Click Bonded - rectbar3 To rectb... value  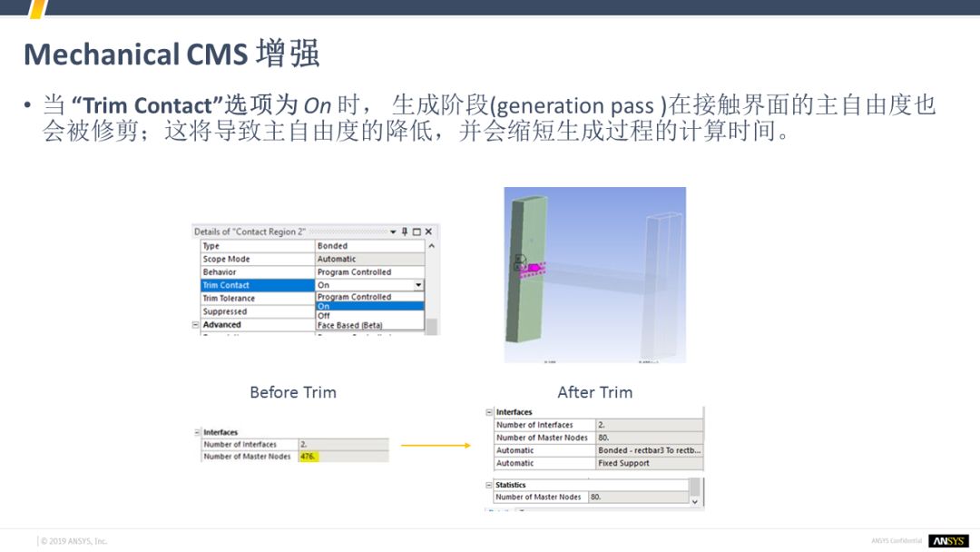click(x=650, y=450)
